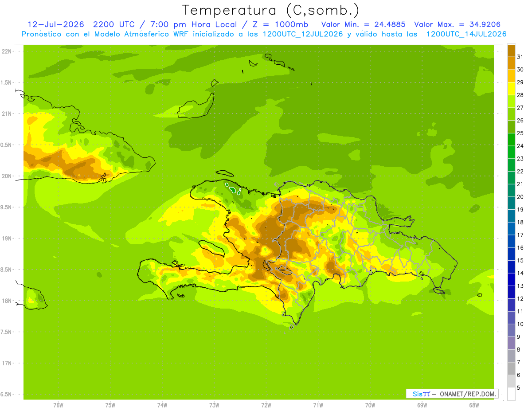Click legend value label 31
The width and height of the screenshot is (532, 411).
(x=520, y=57)
